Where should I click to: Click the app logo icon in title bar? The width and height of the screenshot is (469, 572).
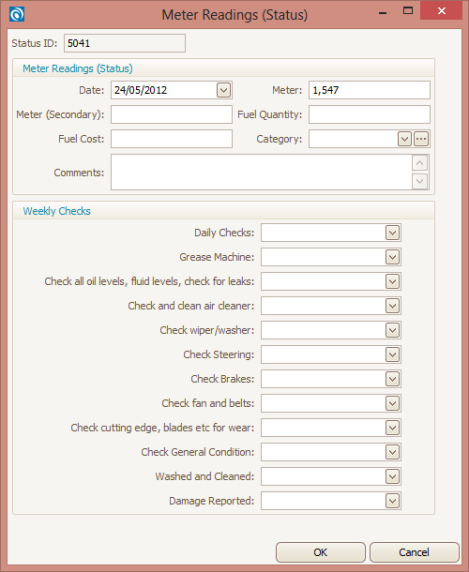tap(17, 15)
